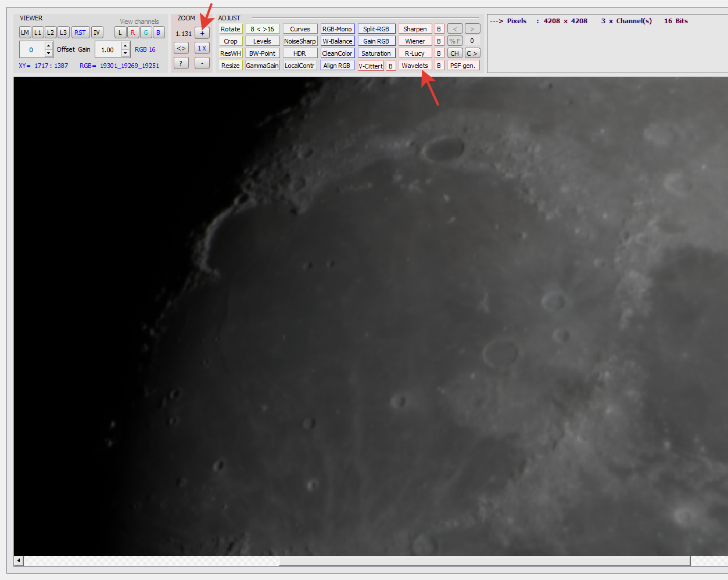Screen dimensions: 728x580
Task: Zoom out using the - button
Action: 202,63
